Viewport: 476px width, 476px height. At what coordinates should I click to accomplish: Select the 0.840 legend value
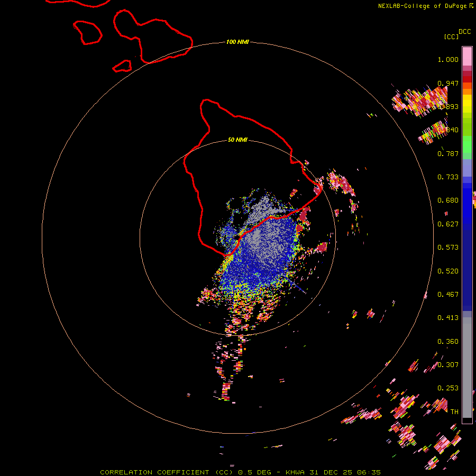(448, 130)
